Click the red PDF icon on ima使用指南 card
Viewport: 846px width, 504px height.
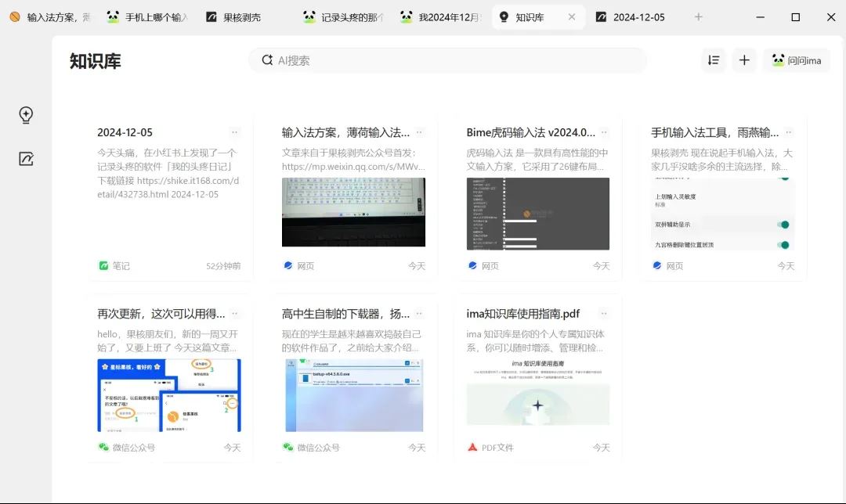pyautogui.click(x=472, y=447)
